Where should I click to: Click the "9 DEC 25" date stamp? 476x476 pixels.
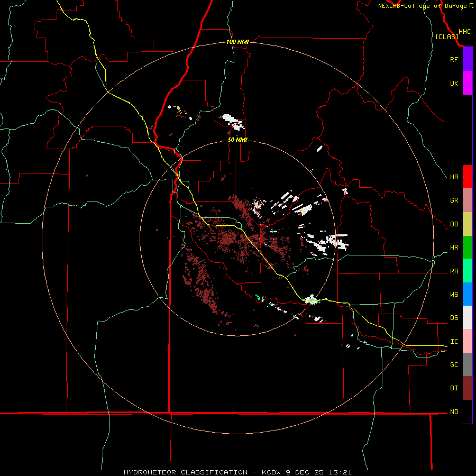(x=306, y=472)
